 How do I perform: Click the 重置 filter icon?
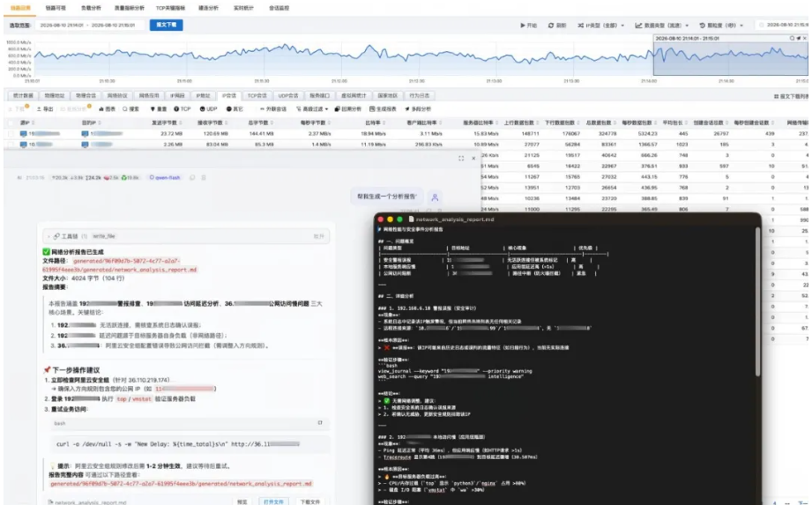pos(153,109)
